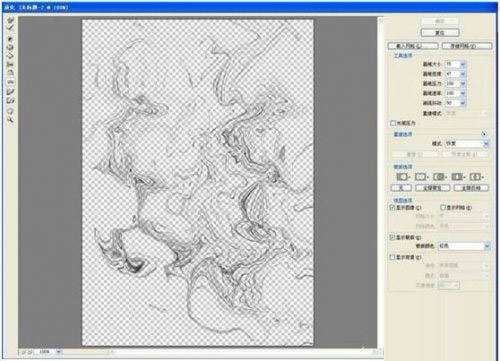This screenshot has height=361, width=500.
Task: Select the Freeze Mask tool
Action: click(10, 92)
